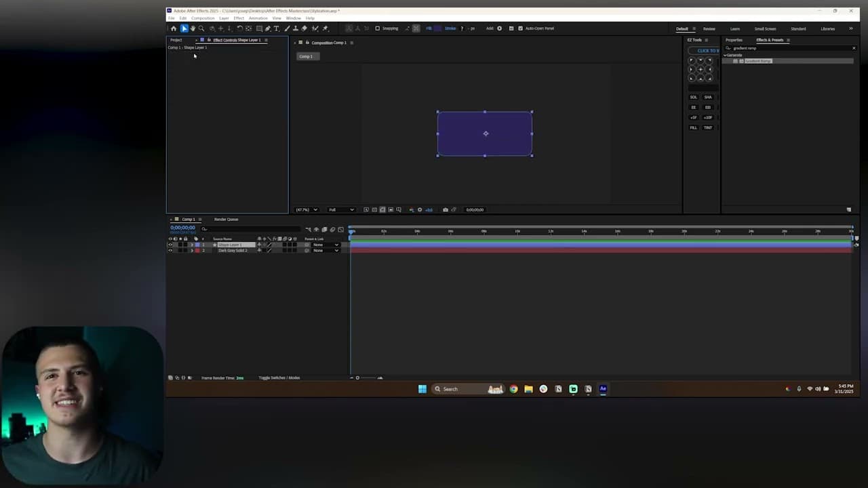Open After Effects from the taskbar
This screenshot has height=488, width=868.
(603, 388)
